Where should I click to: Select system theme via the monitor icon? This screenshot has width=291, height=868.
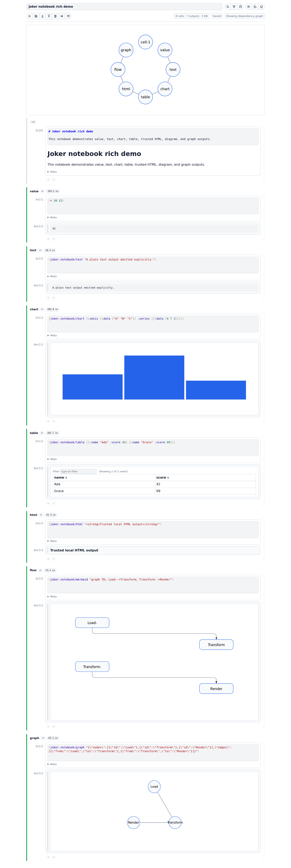(x=261, y=7)
